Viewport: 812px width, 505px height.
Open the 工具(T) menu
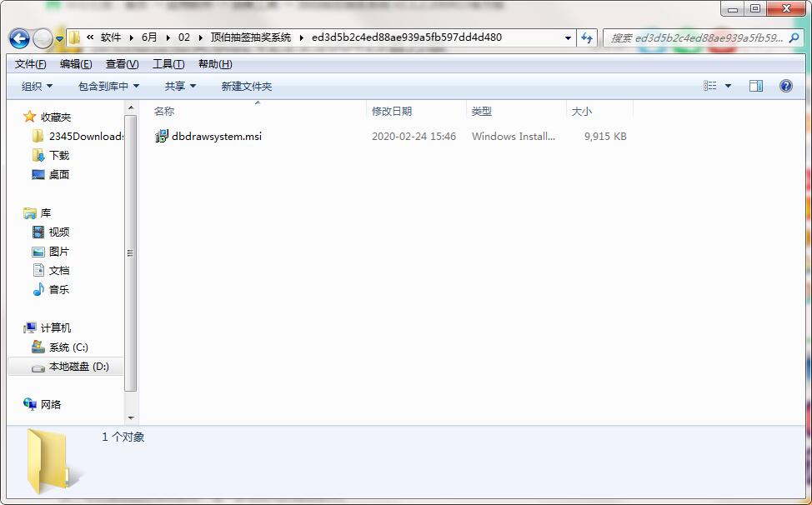point(168,64)
